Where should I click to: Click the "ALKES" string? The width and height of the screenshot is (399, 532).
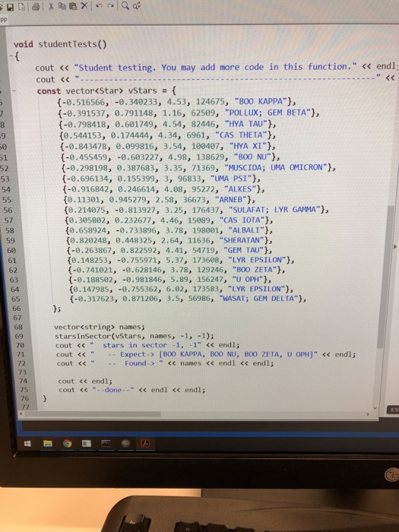click(240, 189)
